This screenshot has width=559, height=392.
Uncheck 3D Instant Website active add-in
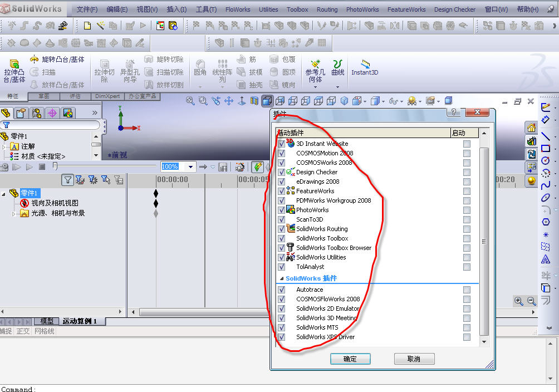point(282,144)
